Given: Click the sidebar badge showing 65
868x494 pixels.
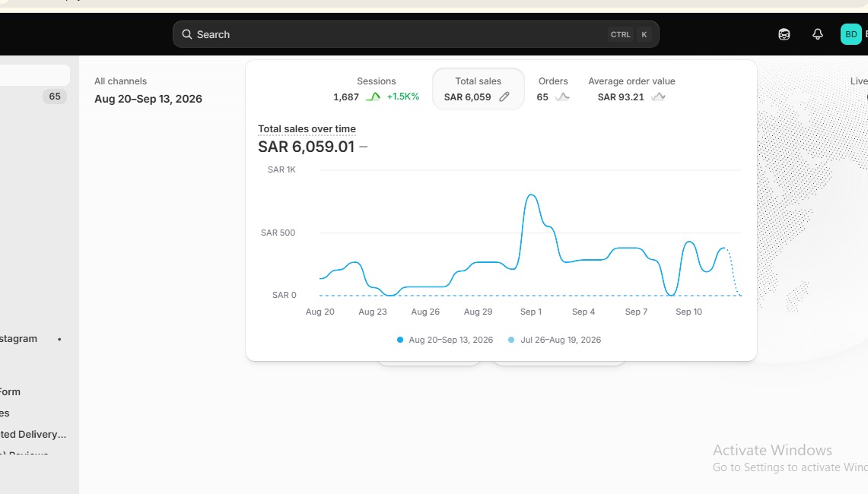Looking at the screenshot, I should click(54, 97).
